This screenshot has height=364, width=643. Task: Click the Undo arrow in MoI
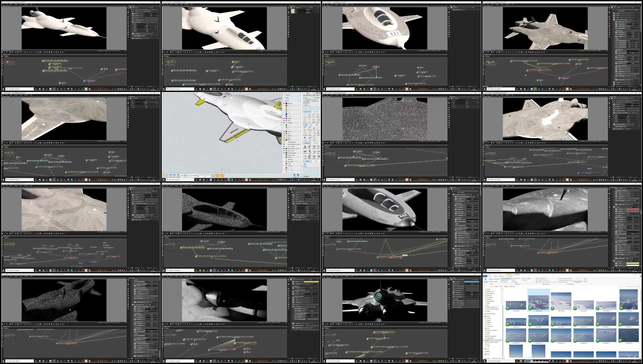coord(171,176)
